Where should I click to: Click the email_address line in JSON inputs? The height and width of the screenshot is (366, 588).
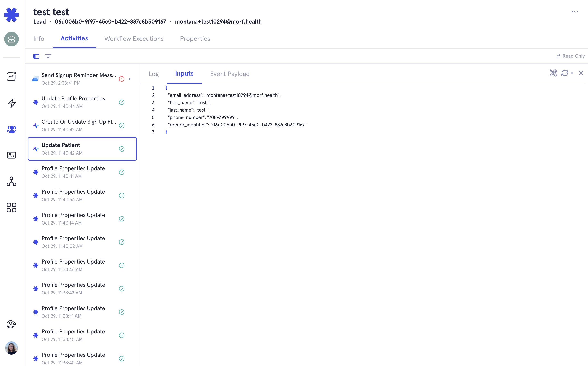[x=224, y=95]
